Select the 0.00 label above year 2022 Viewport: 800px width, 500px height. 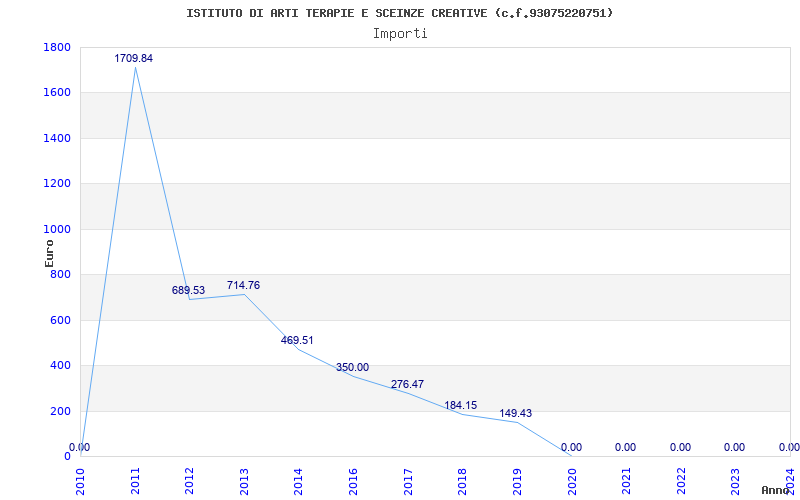click(681, 447)
